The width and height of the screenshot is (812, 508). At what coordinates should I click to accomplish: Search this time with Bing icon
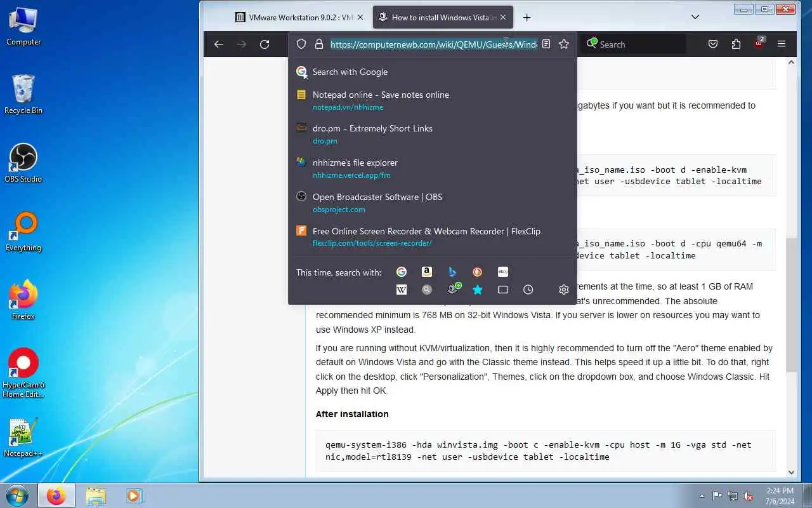tap(452, 272)
